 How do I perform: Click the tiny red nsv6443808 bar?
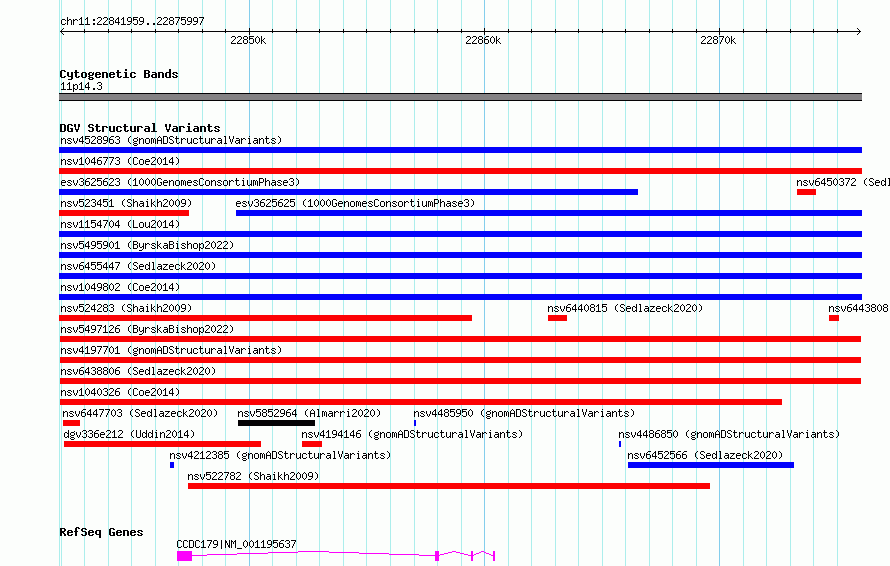tap(834, 318)
